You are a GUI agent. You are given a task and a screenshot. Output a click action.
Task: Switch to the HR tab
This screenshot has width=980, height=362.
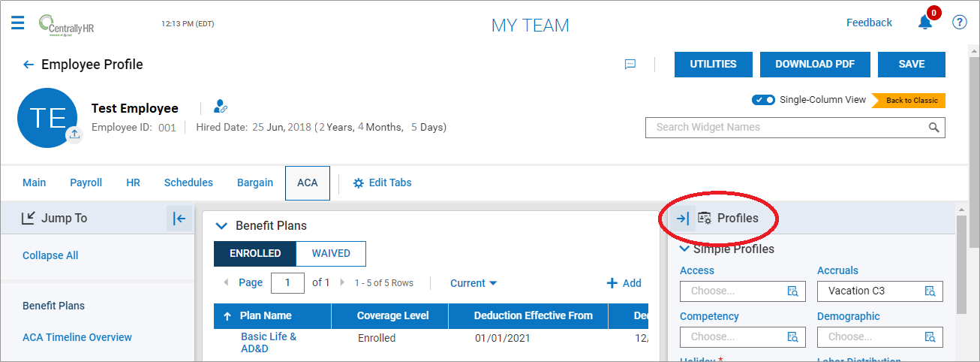[x=134, y=183]
